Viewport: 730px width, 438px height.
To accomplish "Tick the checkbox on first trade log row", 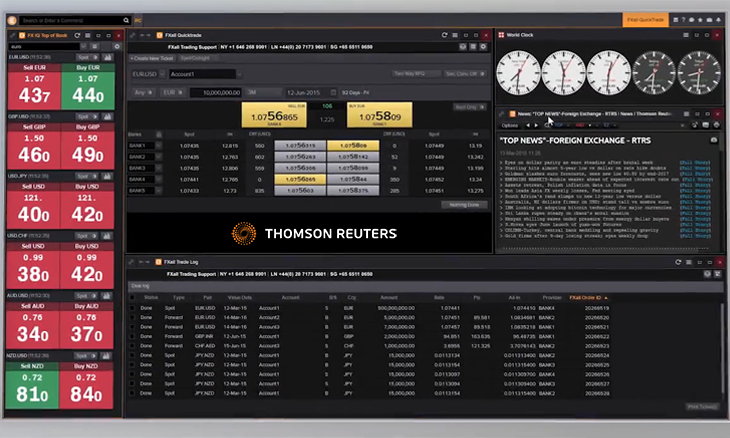I will tap(133, 309).
